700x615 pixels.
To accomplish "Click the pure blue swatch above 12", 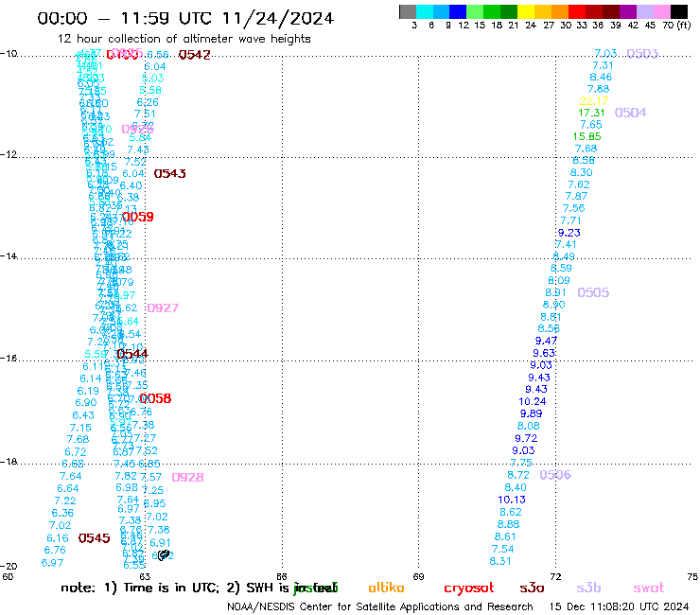I will pos(458,12).
